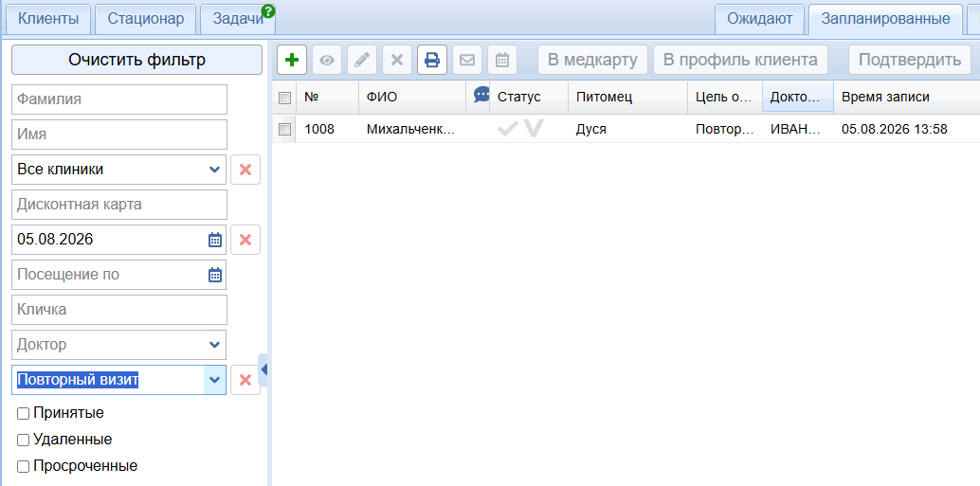The height and width of the screenshot is (486, 980).
Task: Sort by the Цель о... column header
Action: [725, 98]
